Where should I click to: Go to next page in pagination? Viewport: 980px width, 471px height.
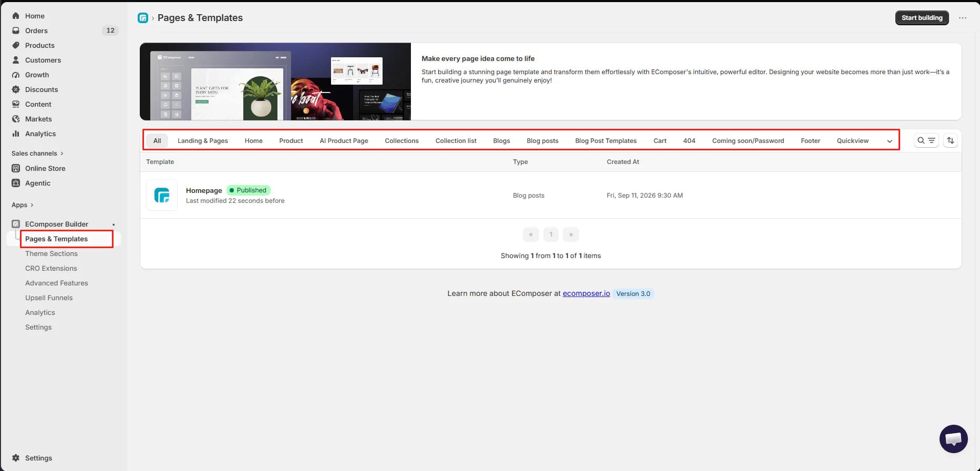[x=571, y=234]
